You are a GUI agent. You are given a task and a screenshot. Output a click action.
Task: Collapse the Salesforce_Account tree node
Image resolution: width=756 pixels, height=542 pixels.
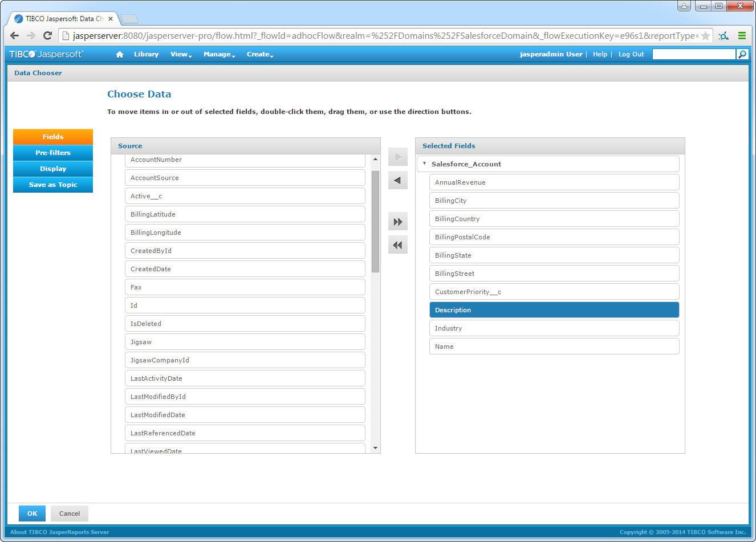(424, 164)
